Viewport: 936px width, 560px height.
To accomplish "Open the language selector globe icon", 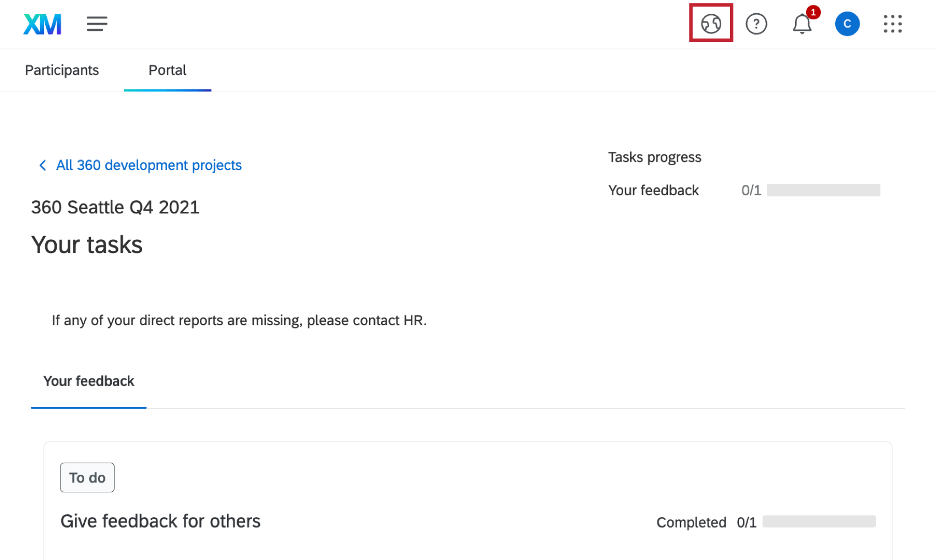I will [x=711, y=24].
